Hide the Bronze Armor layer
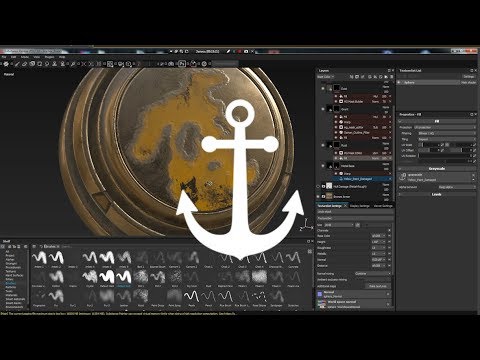480x360 pixels. click(318, 197)
